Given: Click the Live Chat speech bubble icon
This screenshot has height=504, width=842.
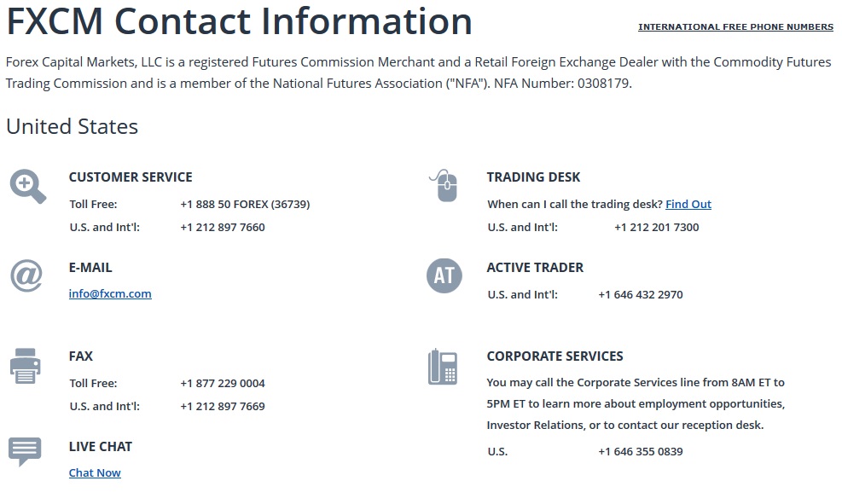Looking at the screenshot, I should [x=25, y=451].
